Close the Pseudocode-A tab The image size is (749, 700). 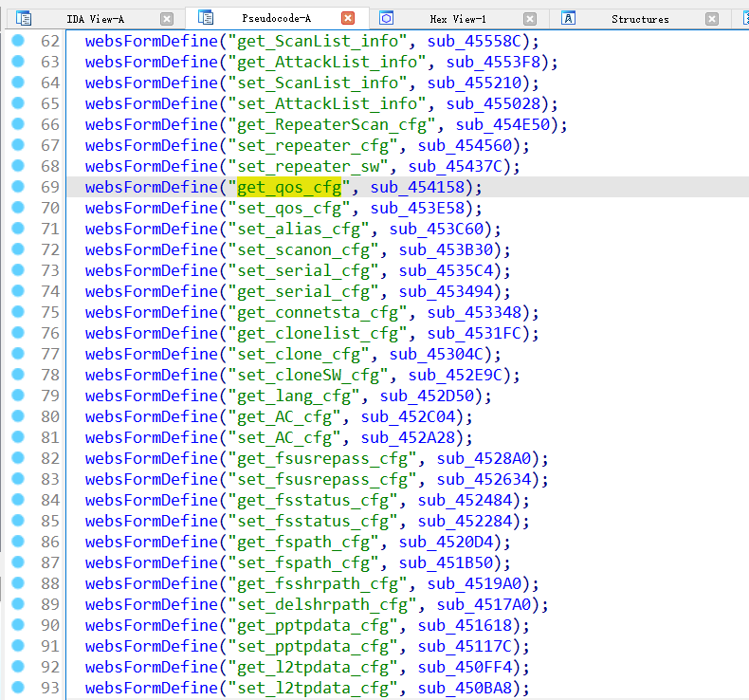click(348, 18)
